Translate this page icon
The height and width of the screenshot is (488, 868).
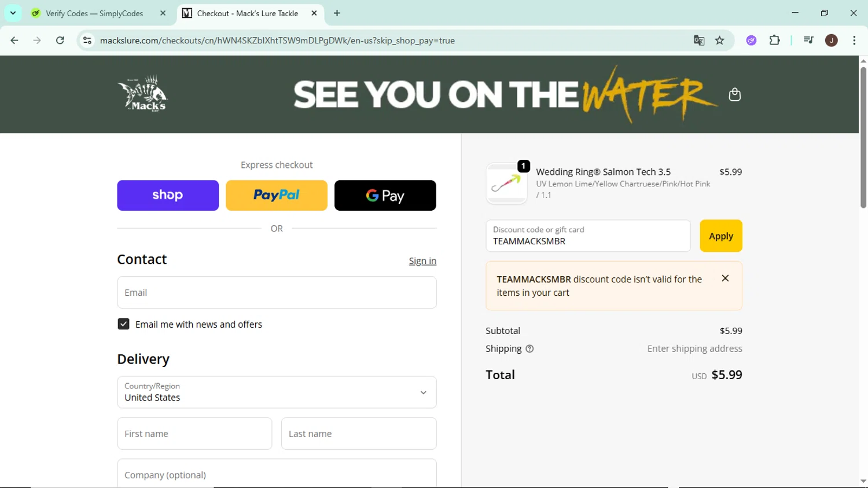(699, 41)
